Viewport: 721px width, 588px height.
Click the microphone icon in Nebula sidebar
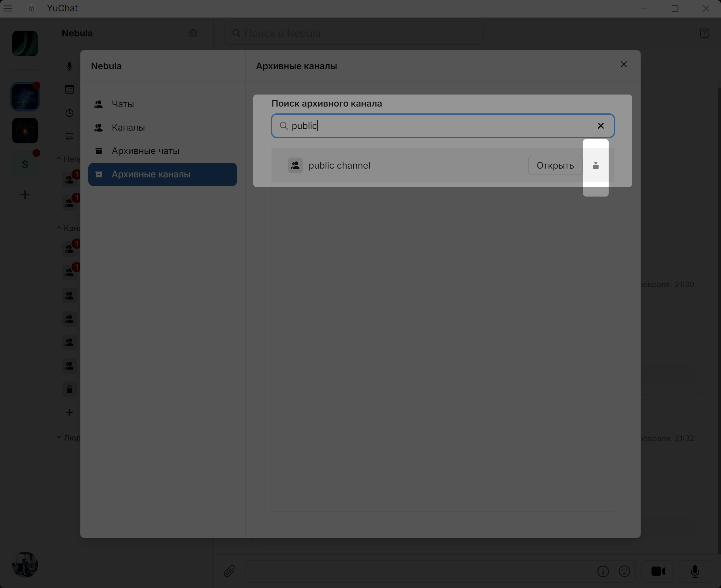pyautogui.click(x=70, y=66)
